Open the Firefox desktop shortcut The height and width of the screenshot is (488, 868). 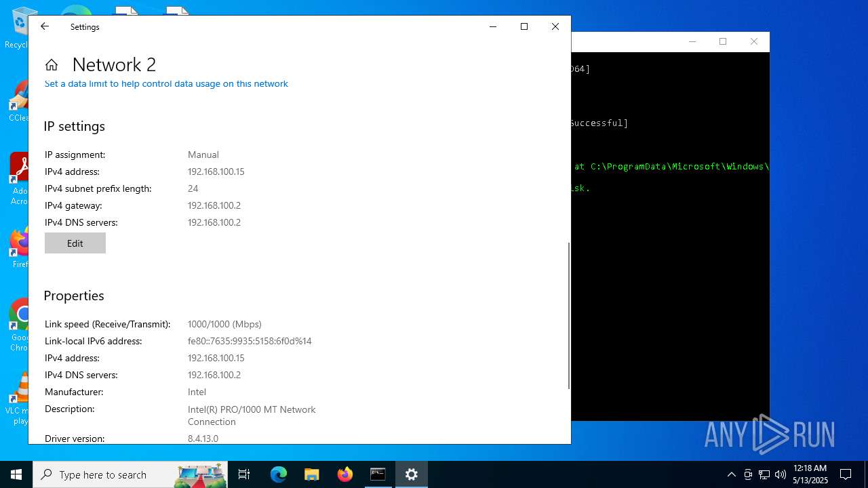click(19, 248)
